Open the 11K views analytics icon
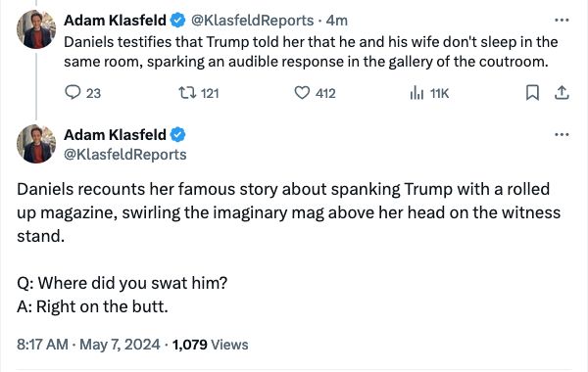 (x=416, y=93)
